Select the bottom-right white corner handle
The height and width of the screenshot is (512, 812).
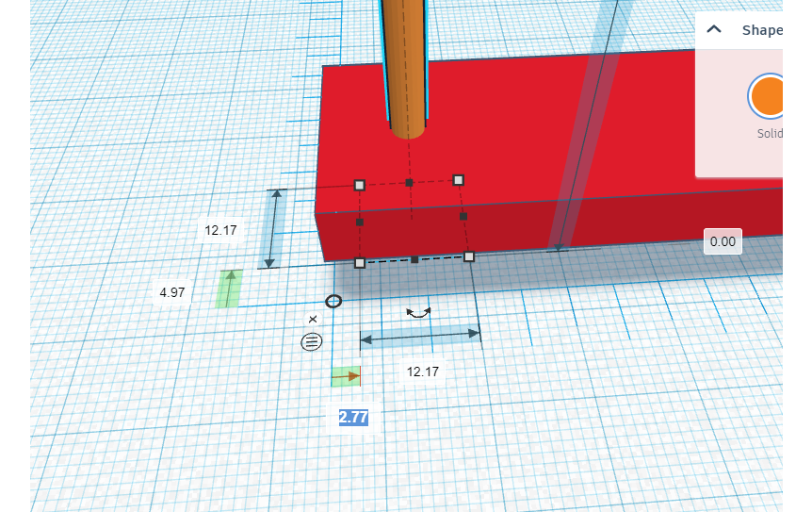[469, 256]
